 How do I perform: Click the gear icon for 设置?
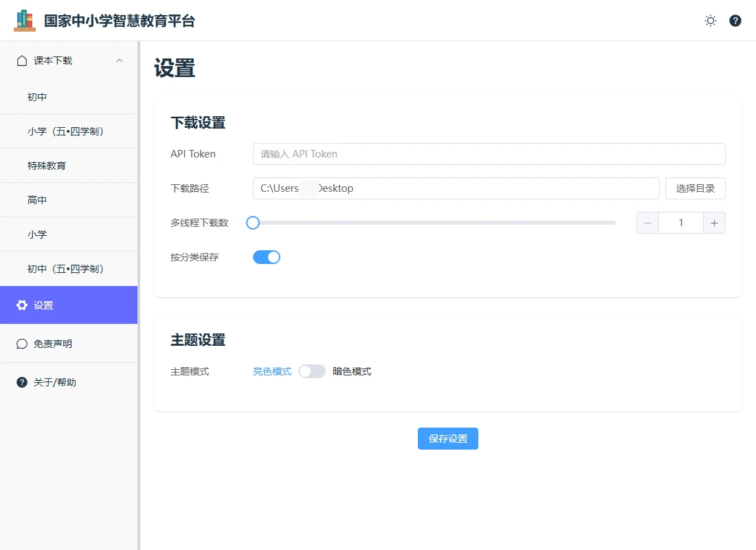tap(22, 305)
